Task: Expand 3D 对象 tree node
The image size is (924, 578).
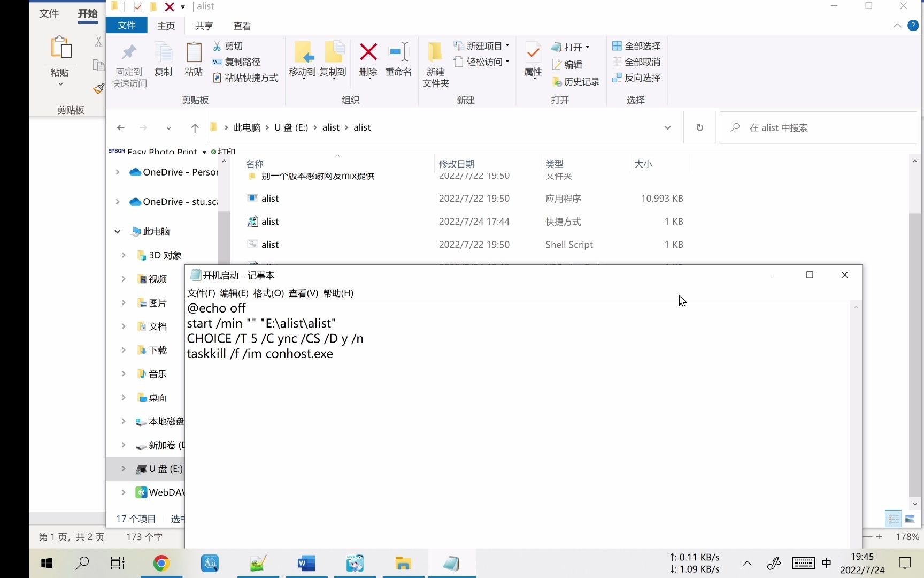Action: click(x=124, y=255)
